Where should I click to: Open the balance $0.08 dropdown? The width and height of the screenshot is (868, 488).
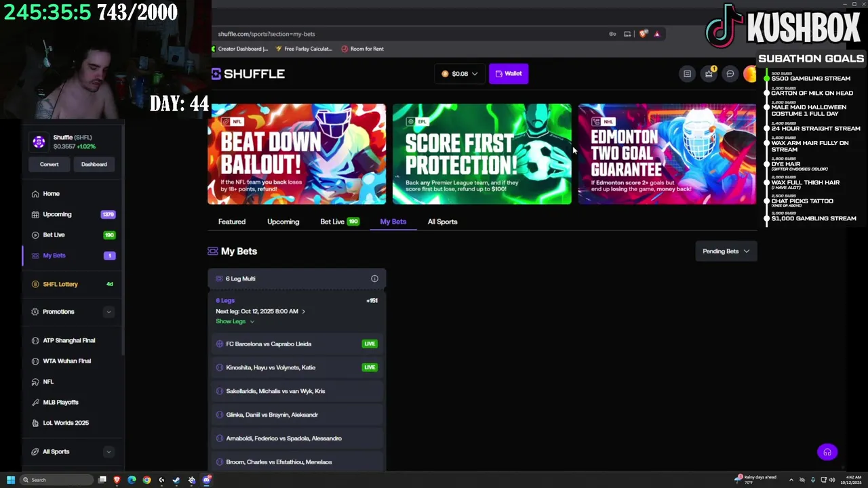[x=460, y=74]
